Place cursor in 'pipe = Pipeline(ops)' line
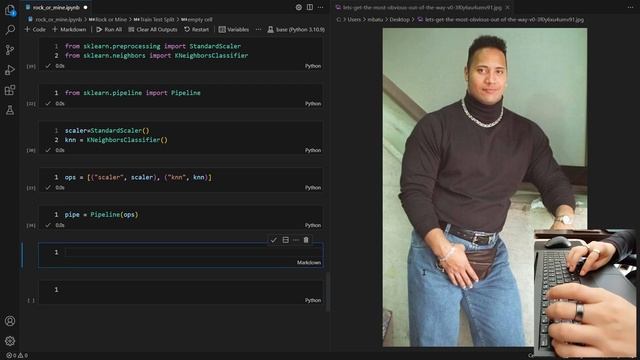The image size is (640, 360). [x=101, y=215]
